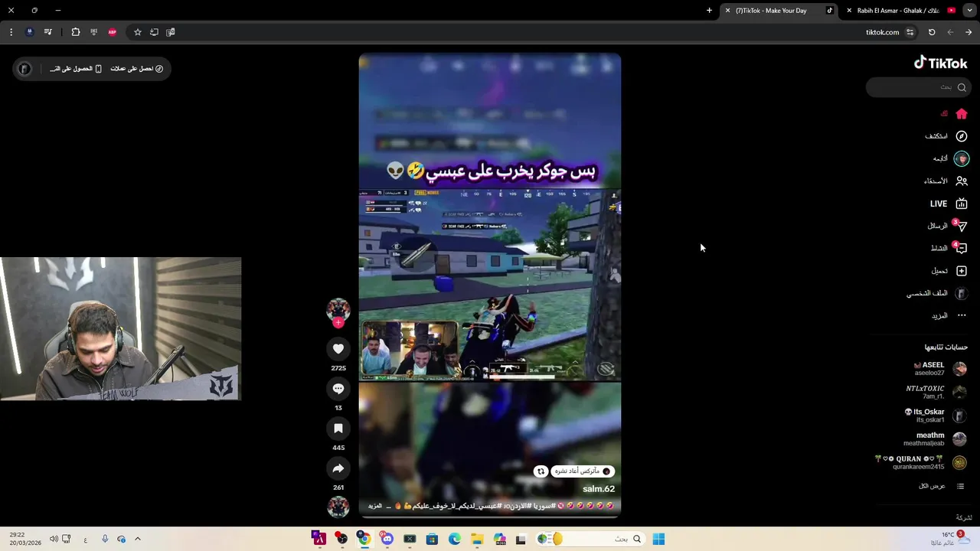980x551 pixels.
Task: Share the video with the arrow icon
Action: (x=338, y=468)
